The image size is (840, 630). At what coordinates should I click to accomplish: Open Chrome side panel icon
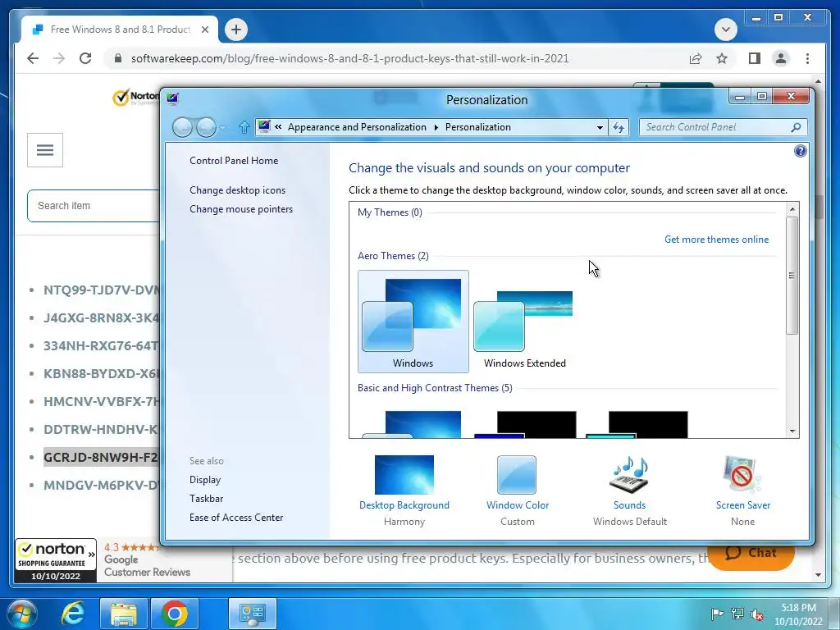(x=755, y=58)
